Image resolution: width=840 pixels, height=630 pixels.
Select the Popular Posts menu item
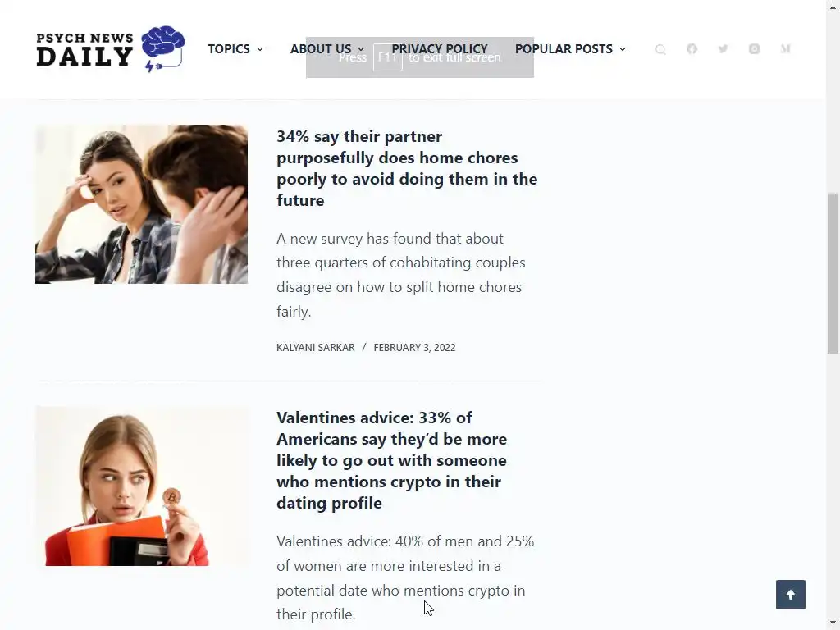(564, 48)
